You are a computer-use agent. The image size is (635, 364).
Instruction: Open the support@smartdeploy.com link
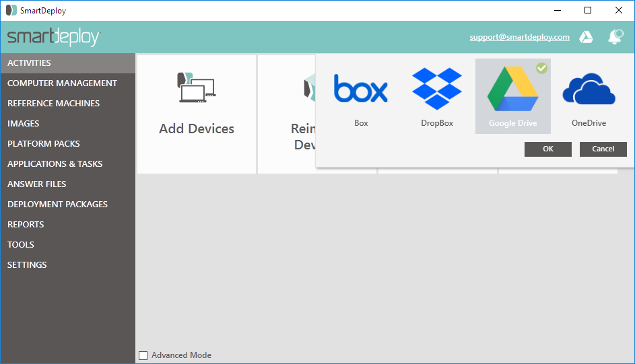pos(519,37)
